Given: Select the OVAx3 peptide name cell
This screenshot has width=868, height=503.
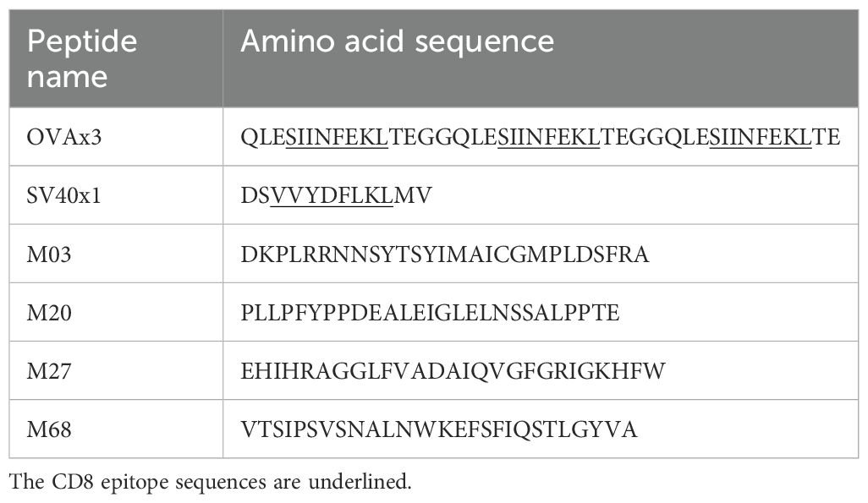Looking at the screenshot, I should pyautogui.click(x=65, y=137).
